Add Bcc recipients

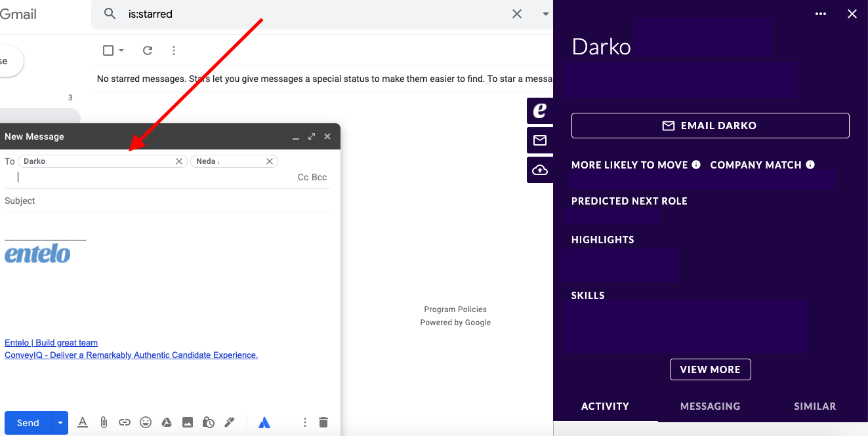[320, 177]
